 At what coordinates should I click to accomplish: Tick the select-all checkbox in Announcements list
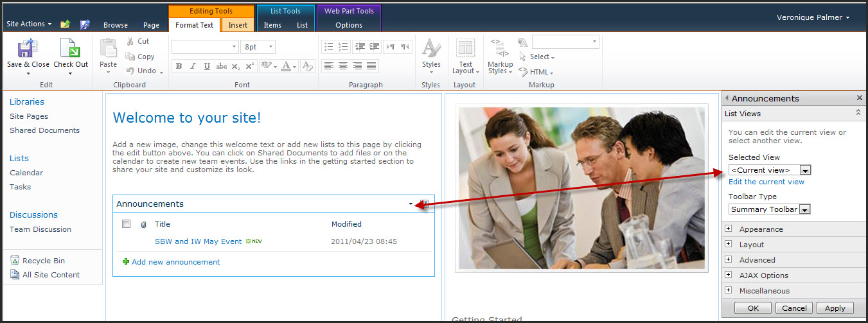point(127,224)
